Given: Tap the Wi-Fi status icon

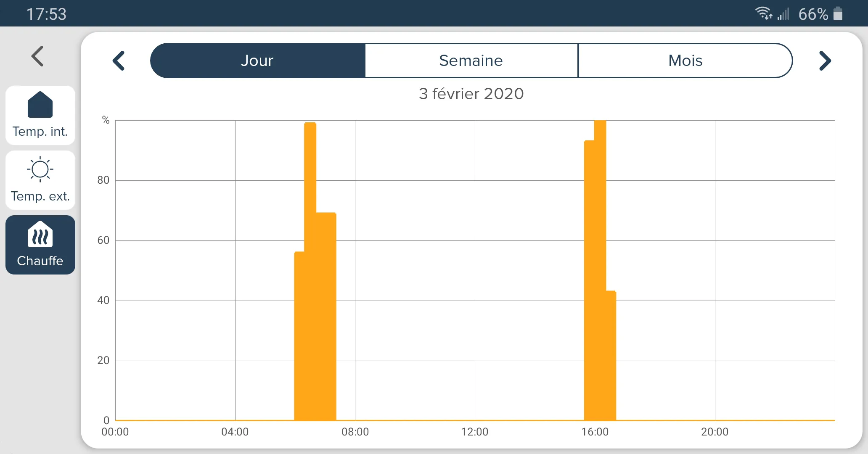Looking at the screenshot, I should point(763,13).
